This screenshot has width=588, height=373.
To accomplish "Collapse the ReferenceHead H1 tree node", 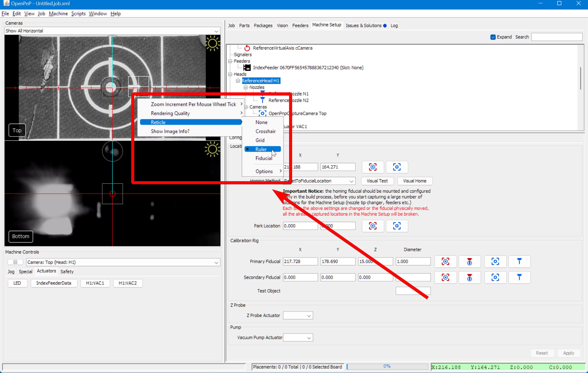I will tap(238, 80).
